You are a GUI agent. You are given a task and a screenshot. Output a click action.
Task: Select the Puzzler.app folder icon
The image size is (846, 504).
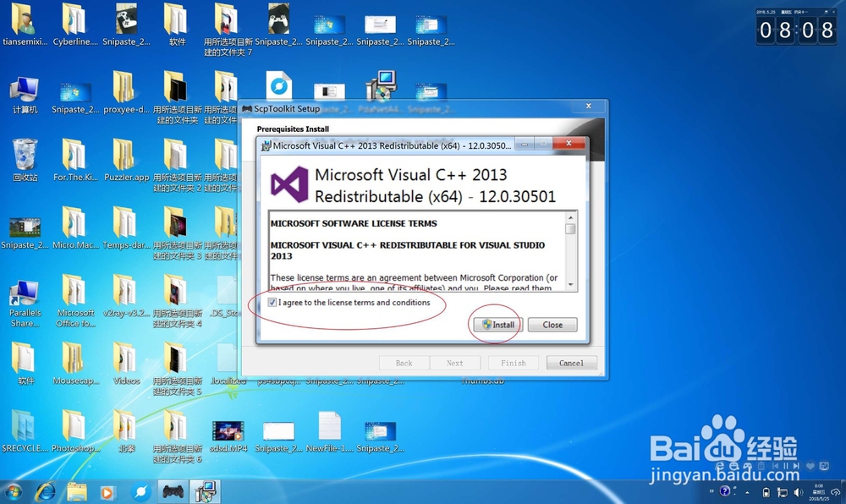coord(126,160)
